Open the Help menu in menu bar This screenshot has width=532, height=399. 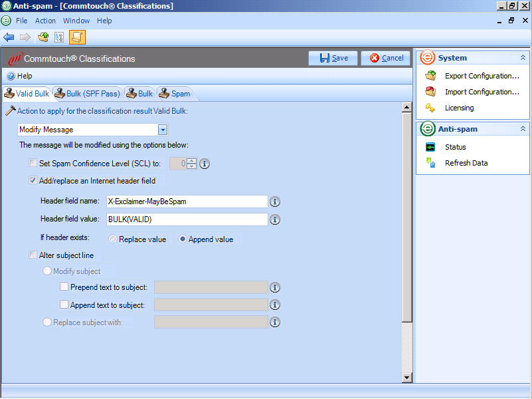click(x=104, y=21)
